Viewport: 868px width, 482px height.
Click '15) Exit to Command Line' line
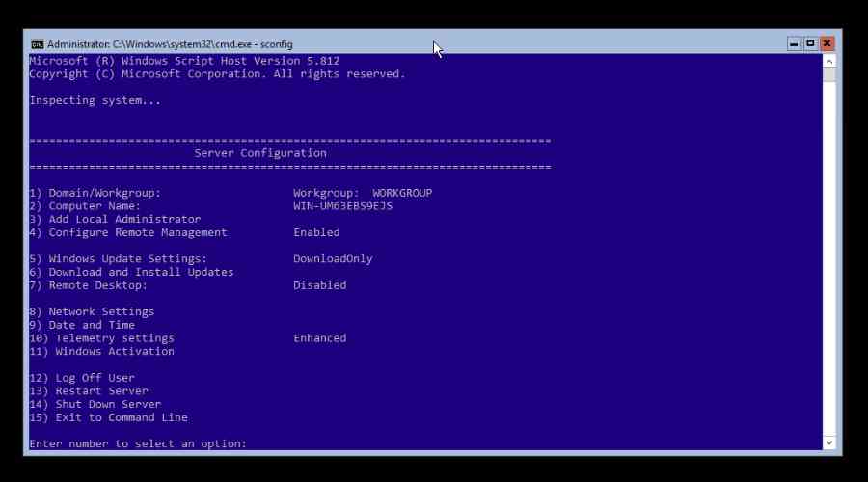[108, 417]
